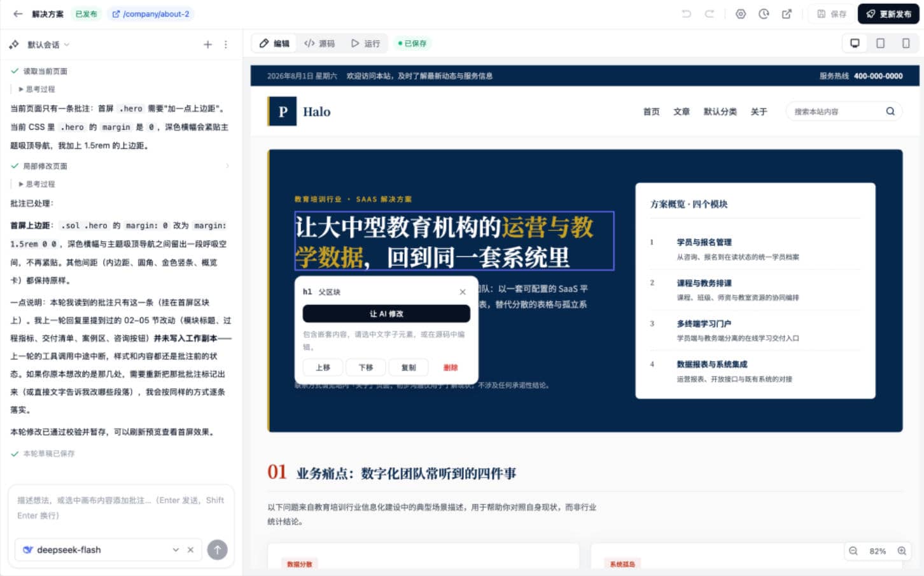Expand the second 思考过程 disclosure triangle
The image size is (924, 576).
[x=21, y=184]
